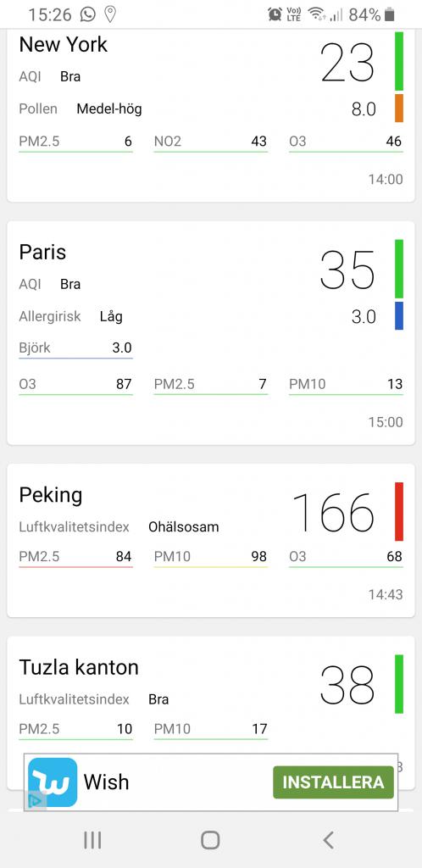Tap the location pin status icon
This screenshot has width=422, height=868.
[110, 14]
